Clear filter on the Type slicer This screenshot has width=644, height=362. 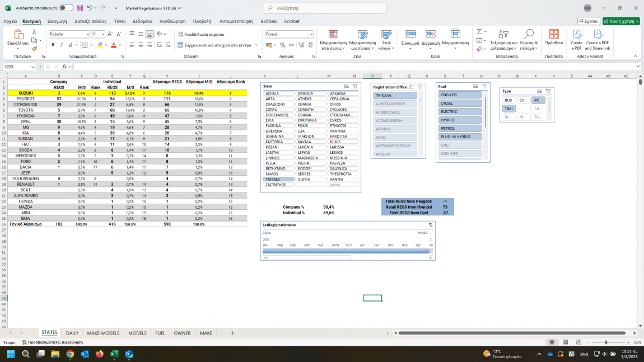click(x=548, y=91)
